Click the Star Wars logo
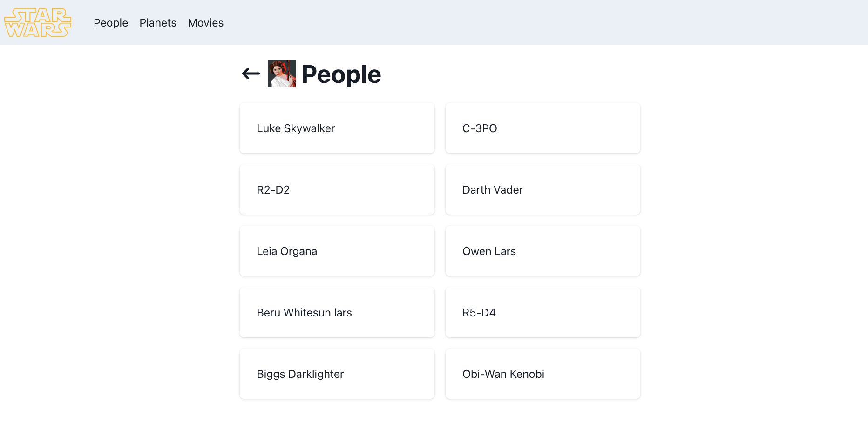The image size is (868, 437). (x=38, y=22)
